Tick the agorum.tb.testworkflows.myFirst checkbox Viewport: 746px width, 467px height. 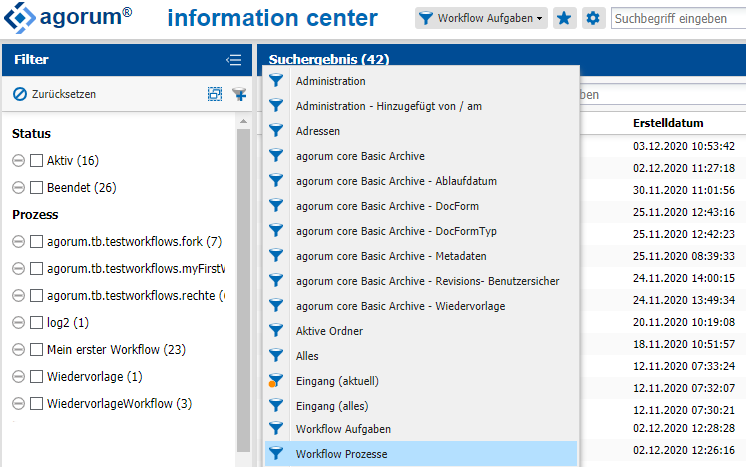(x=37, y=269)
